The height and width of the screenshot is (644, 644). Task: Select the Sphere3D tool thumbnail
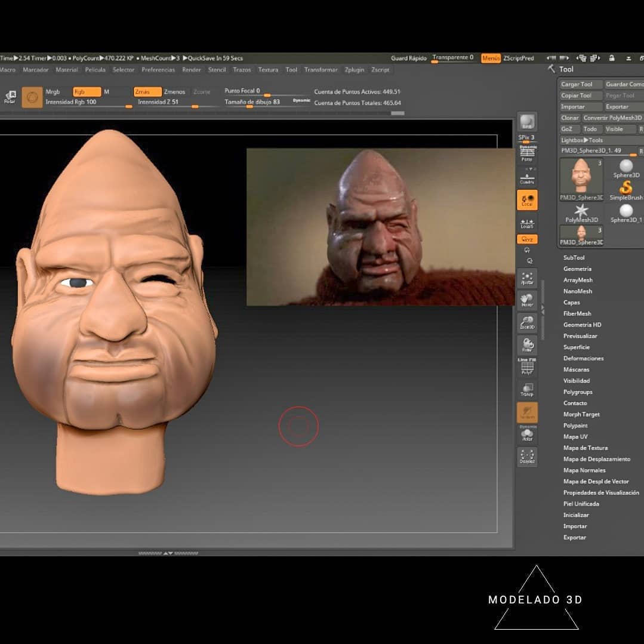[x=625, y=167]
